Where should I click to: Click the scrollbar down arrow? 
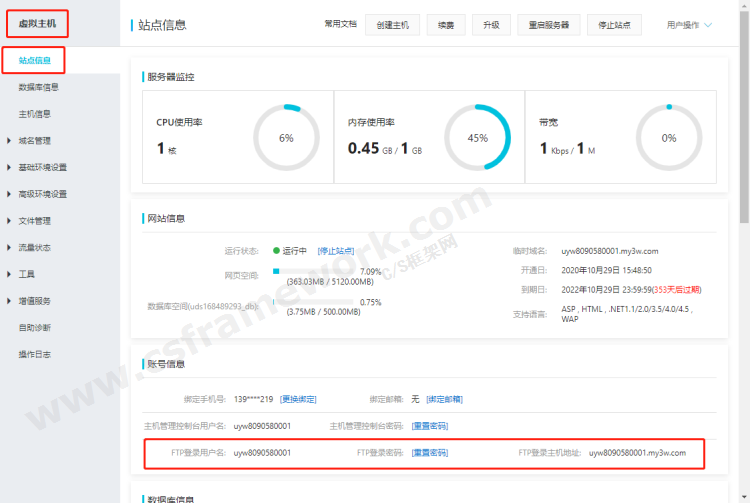pyautogui.click(x=744, y=498)
